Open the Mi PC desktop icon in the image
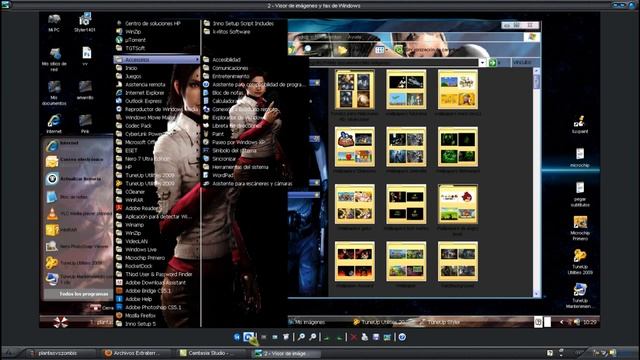This screenshot has width=640, height=360. click(x=54, y=23)
